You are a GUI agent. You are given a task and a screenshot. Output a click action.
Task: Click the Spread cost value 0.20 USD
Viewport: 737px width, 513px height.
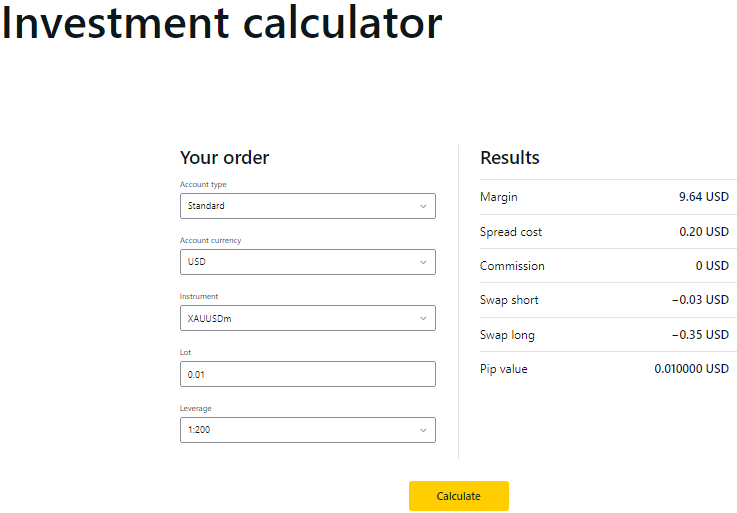point(703,232)
